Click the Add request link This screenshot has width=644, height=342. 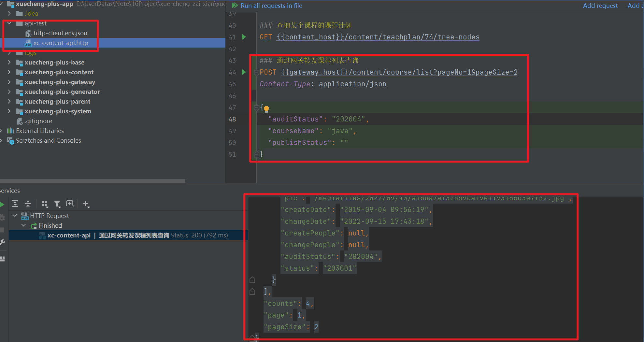click(600, 6)
